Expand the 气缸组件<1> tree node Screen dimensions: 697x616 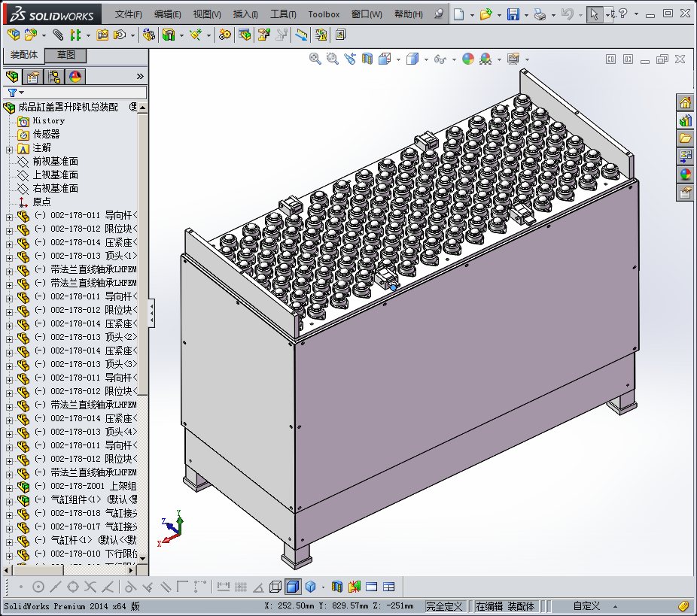coord(9,502)
